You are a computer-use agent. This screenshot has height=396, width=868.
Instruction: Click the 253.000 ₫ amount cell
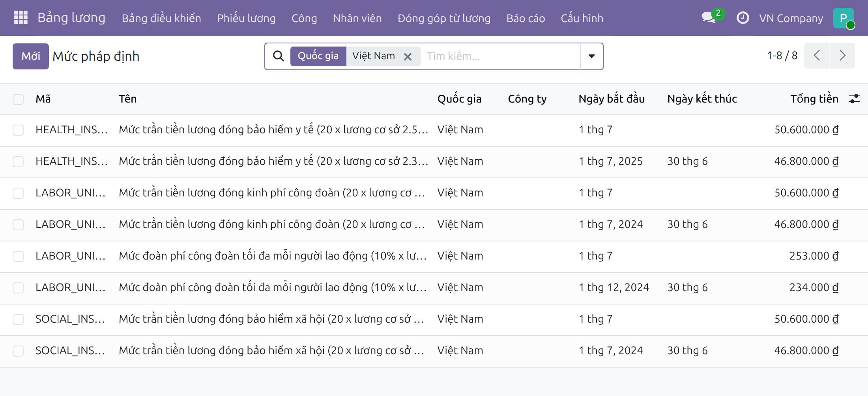(x=814, y=256)
